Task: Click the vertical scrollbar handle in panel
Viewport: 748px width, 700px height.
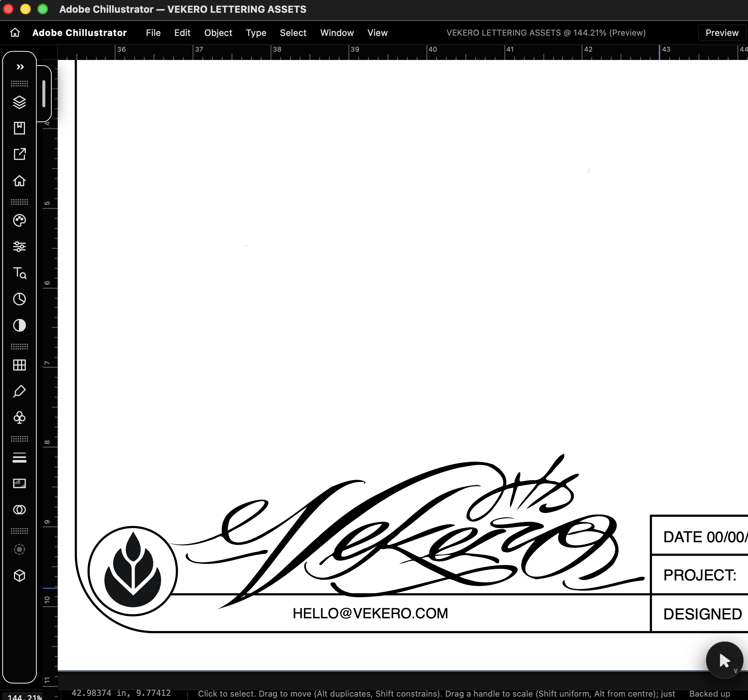Action: click(44, 93)
